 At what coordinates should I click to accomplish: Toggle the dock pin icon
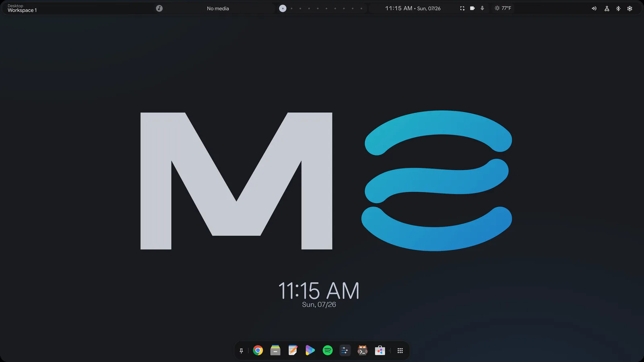point(242,351)
